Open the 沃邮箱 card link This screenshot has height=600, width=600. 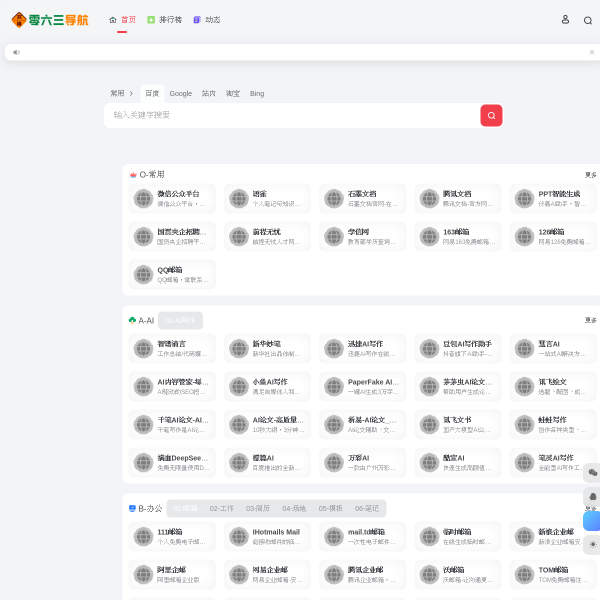pyautogui.click(x=458, y=574)
